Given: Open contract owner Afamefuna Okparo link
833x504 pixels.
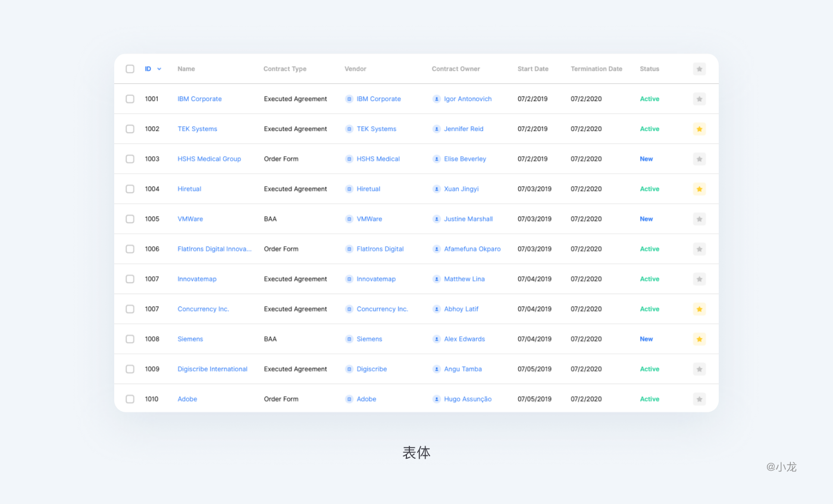Looking at the screenshot, I should tap(472, 249).
